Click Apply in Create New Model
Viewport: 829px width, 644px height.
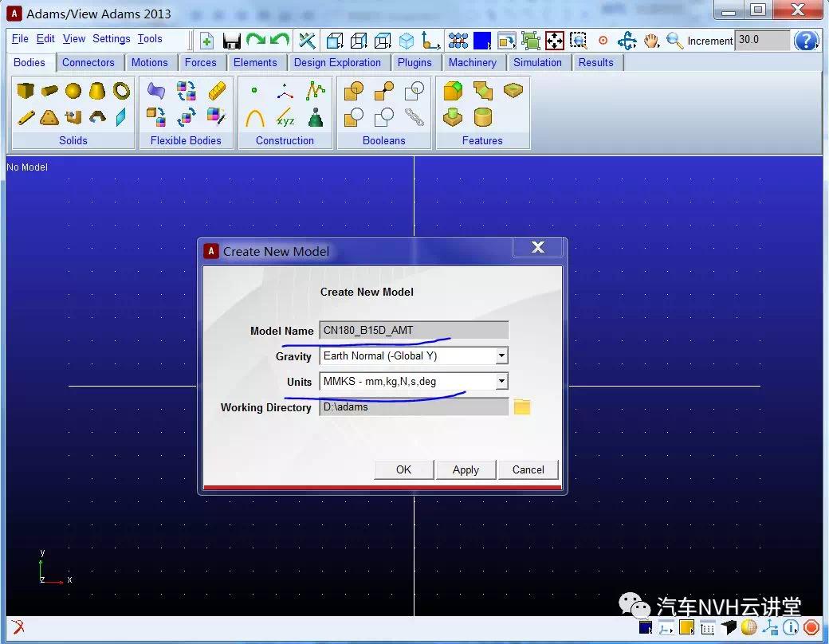pyautogui.click(x=466, y=469)
